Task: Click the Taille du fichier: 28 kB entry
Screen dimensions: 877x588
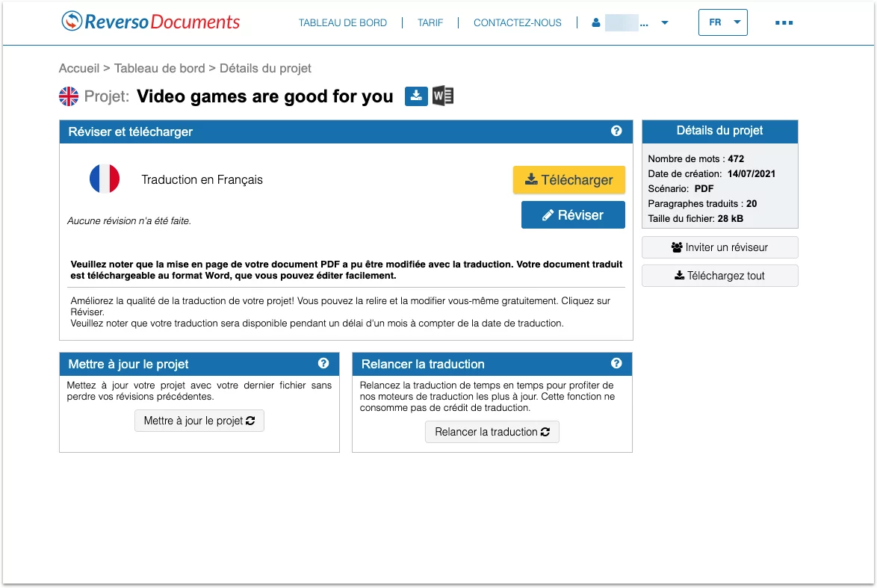Action: pos(695,219)
